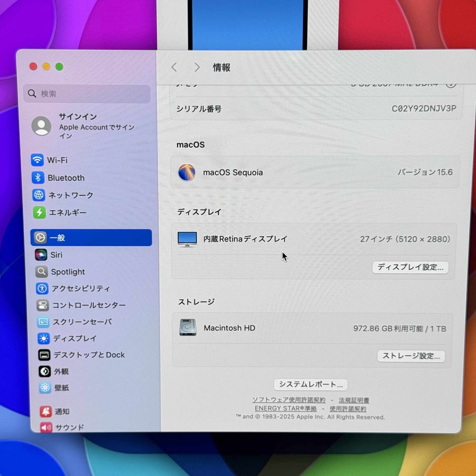The image size is (476, 476).
Task: Click the built-in Retina display iMac icon
Action: 187,239
